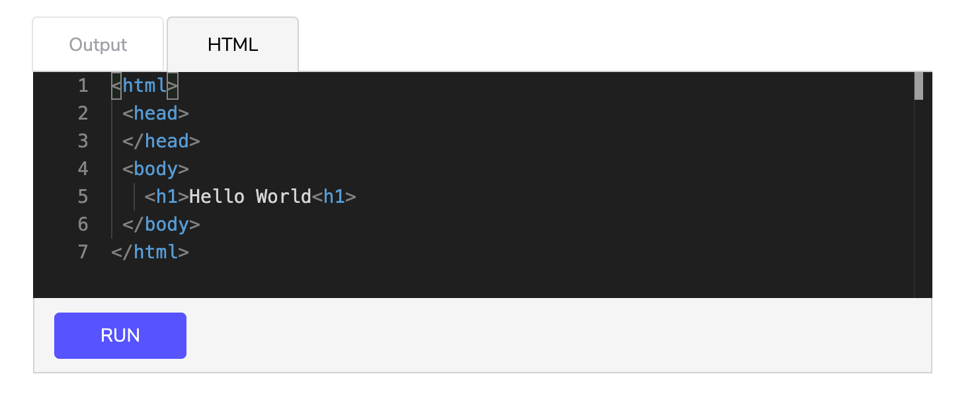Select line number 5 in the gutter
This screenshot has height=415, width=980.
click(83, 197)
